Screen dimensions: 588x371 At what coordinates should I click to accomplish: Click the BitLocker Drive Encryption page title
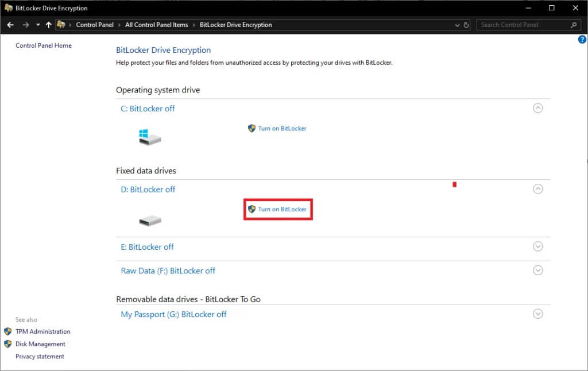[163, 51]
